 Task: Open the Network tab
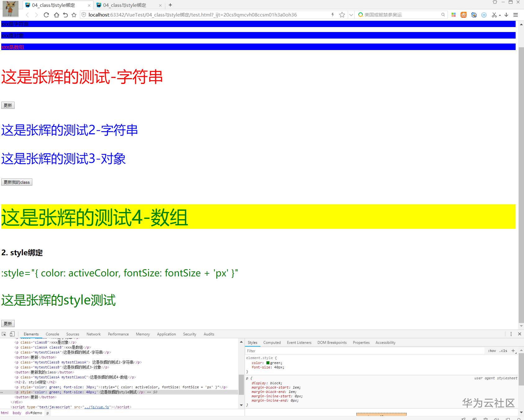[94, 334]
